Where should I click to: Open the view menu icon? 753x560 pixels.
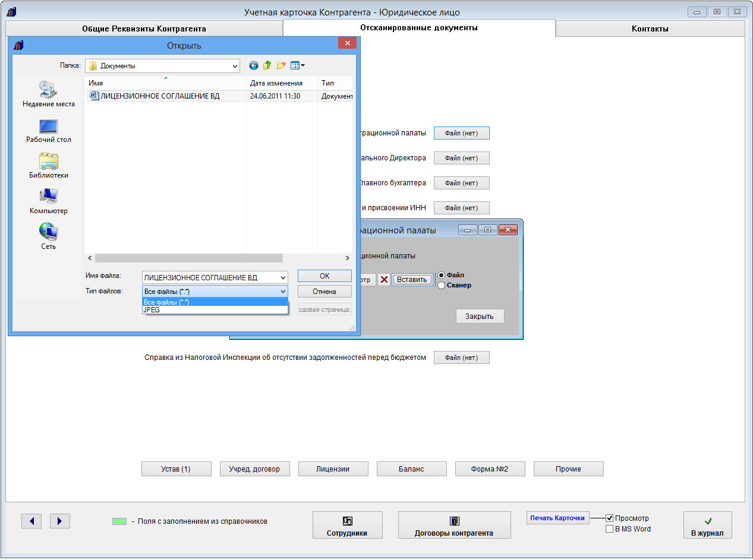[297, 66]
